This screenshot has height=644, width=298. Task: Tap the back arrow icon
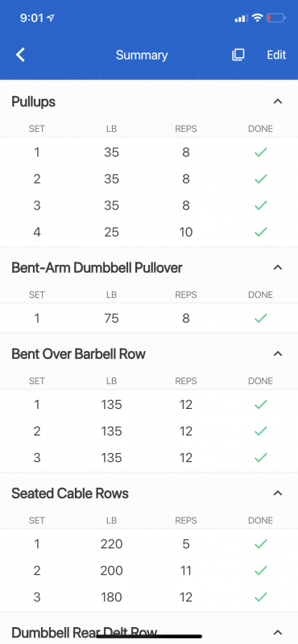21,55
